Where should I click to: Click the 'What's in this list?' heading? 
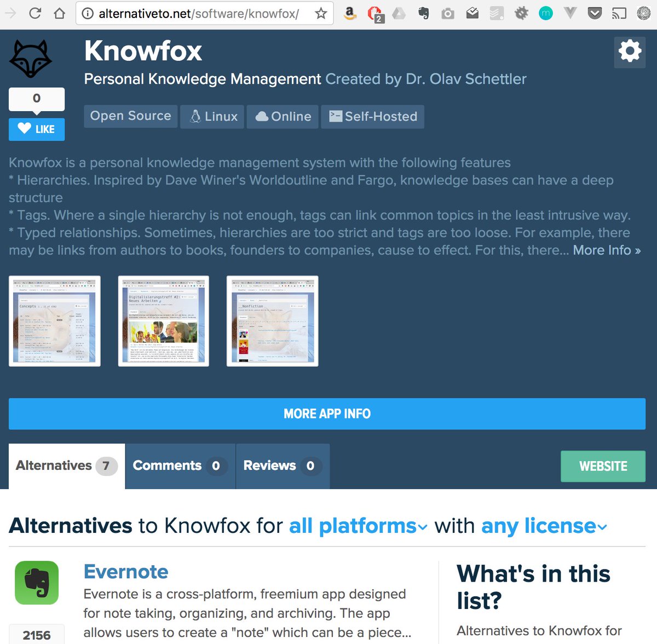tap(533, 587)
